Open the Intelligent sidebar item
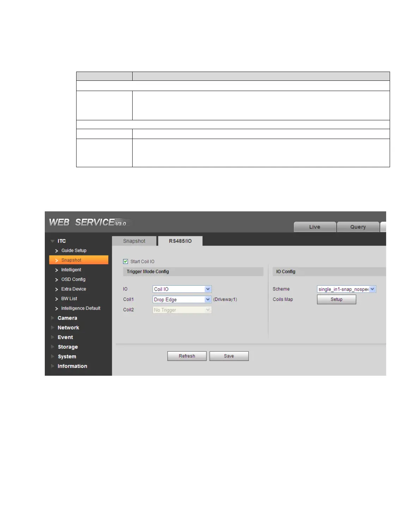The image size is (420, 520). coord(71,270)
